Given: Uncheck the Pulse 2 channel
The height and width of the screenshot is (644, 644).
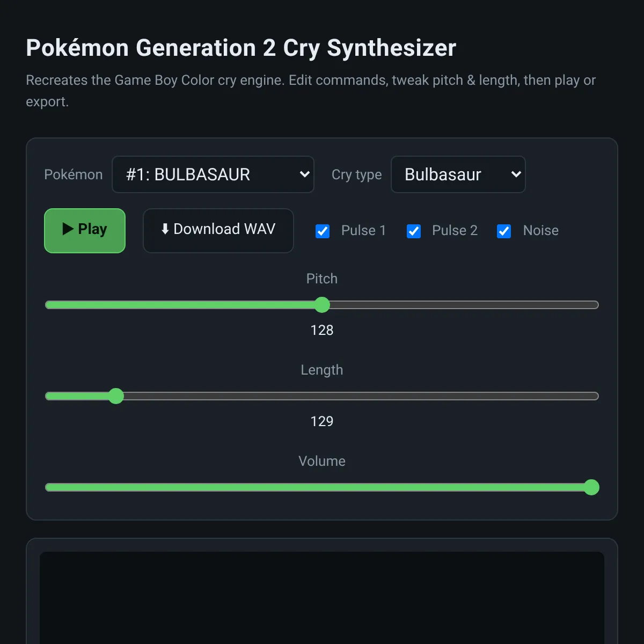Looking at the screenshot, I should tap(414, 231).
